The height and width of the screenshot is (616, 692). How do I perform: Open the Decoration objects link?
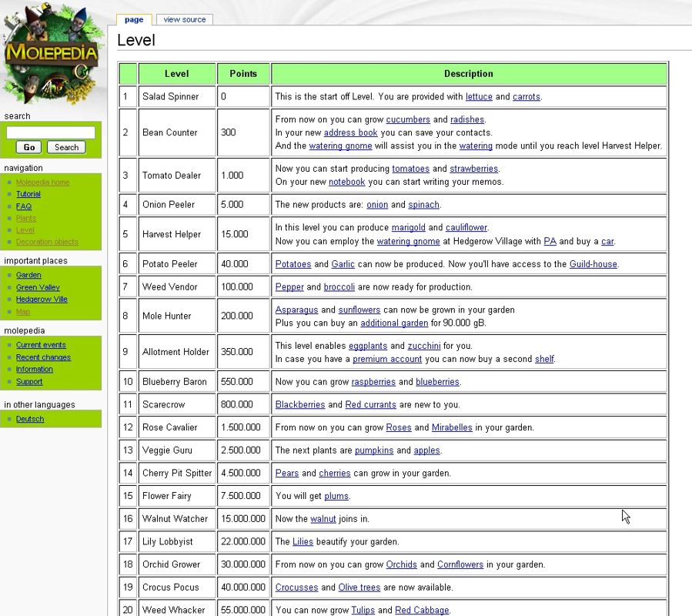coord(47,242)
